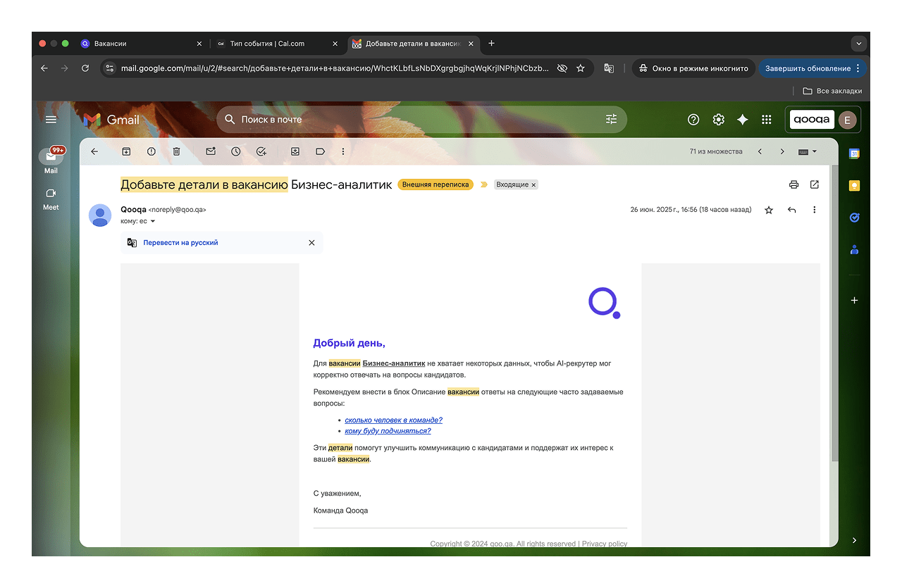Open labels icon in toolbar
The image size is (902, 588).
point(320,151)
